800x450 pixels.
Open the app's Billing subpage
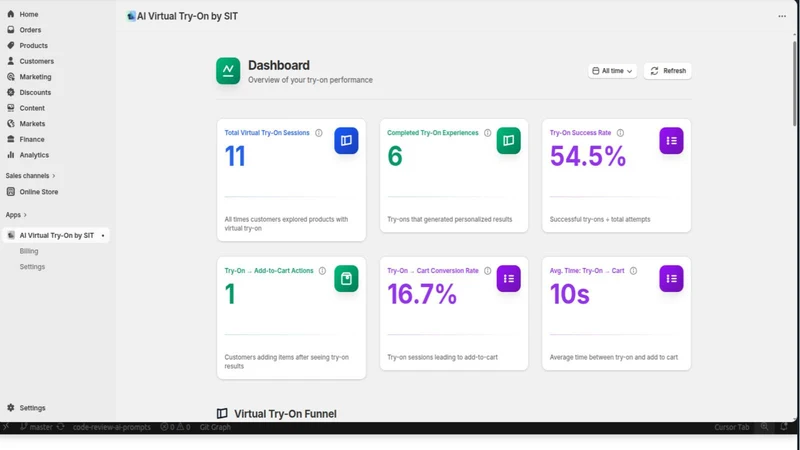pos(29,251)
